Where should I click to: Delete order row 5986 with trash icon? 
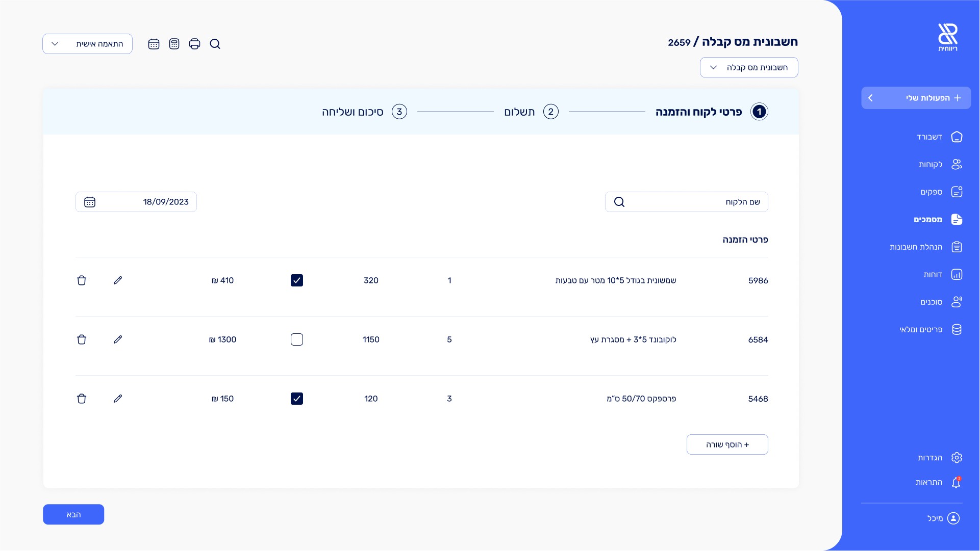pyautogui.click(x=82, y=280)
